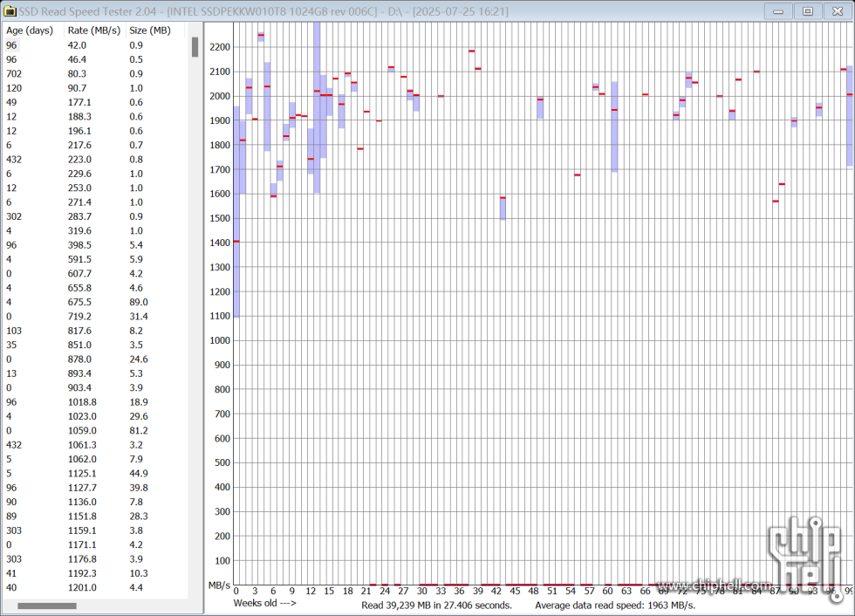
Task: Select the row with rate 217.6
Action: point(96,145)
